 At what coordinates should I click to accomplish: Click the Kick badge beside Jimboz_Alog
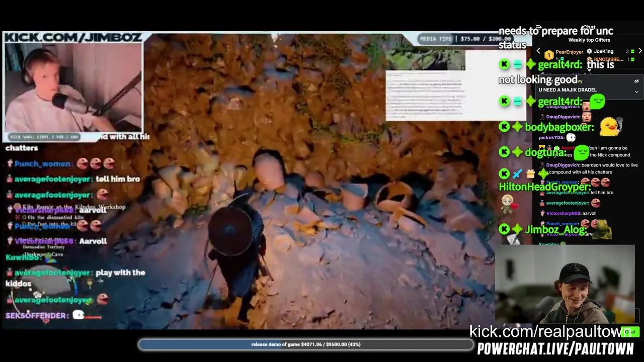coord(504,229)
